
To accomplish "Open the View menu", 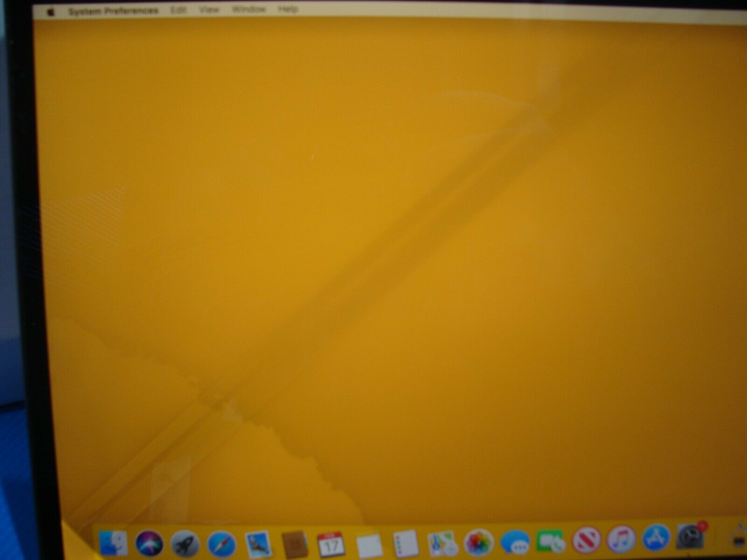I will [210, 8].
